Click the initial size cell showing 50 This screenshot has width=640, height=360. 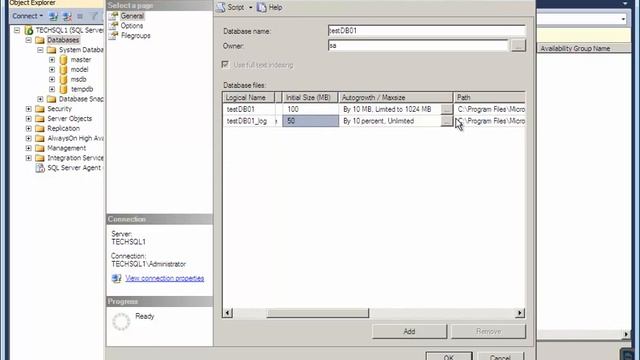point(311,121)
